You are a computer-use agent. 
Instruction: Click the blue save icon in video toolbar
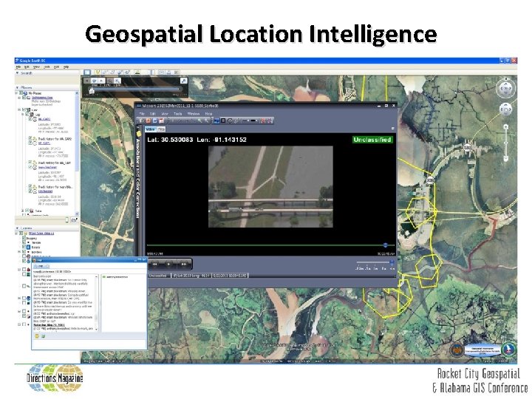coord(154,120)
